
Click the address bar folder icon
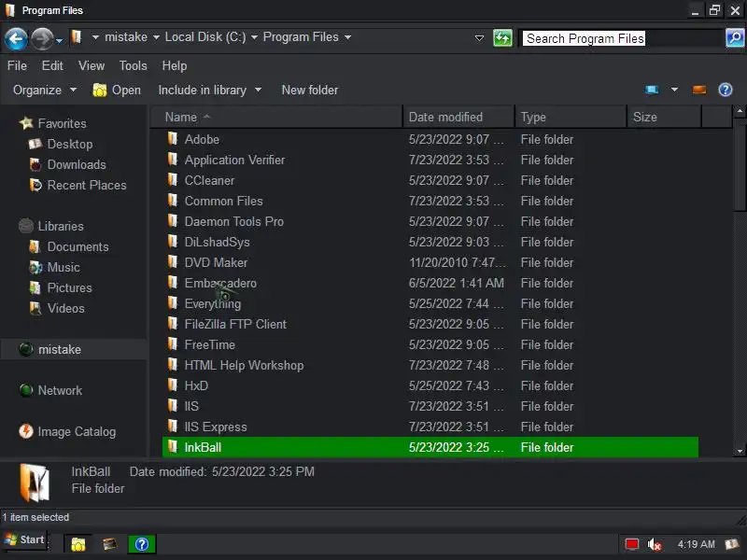click(x=77, y=36)
